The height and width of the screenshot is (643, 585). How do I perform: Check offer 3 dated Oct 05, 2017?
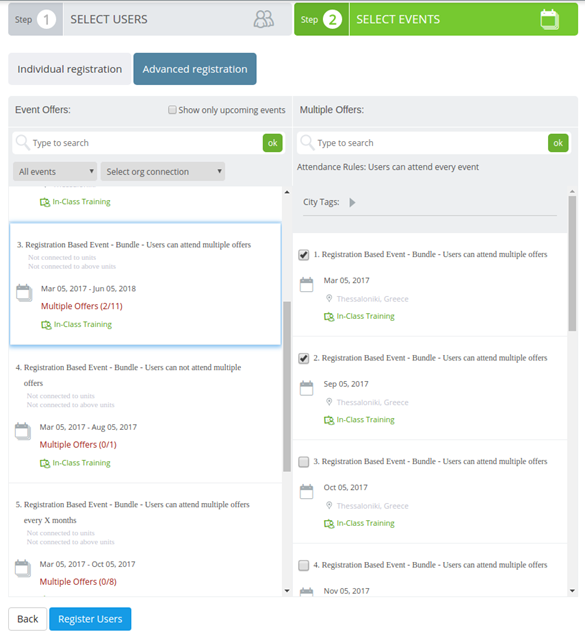303,462
